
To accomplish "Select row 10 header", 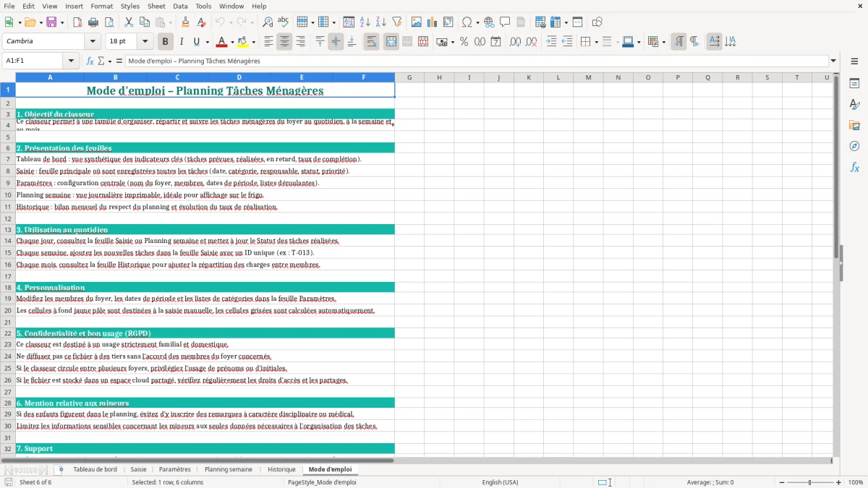I will pos(7,195).
